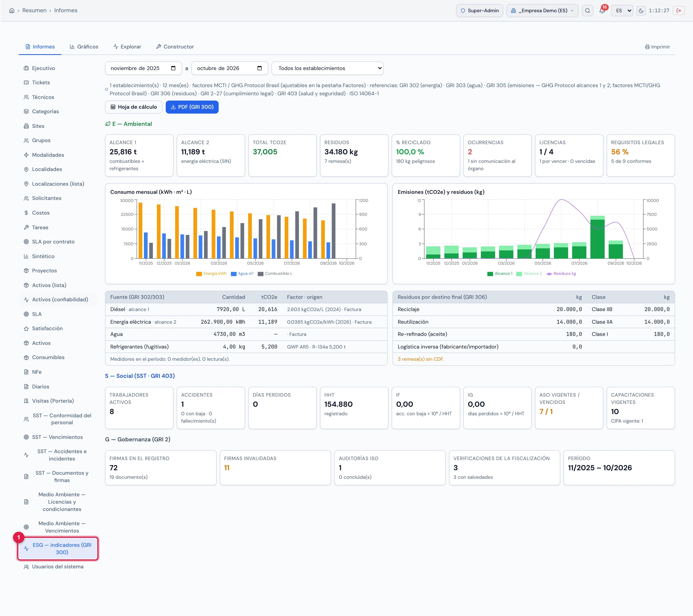Toggle Energía kWh legend series
693x616 pixels.
click(x=211, y=274)
